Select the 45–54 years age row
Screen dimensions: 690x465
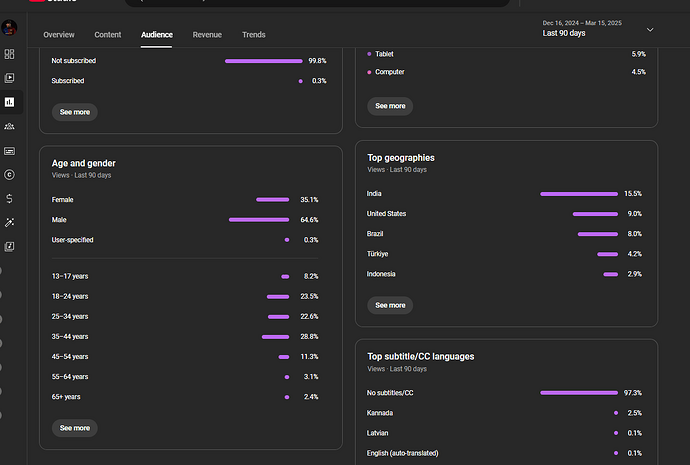(185, 357)
